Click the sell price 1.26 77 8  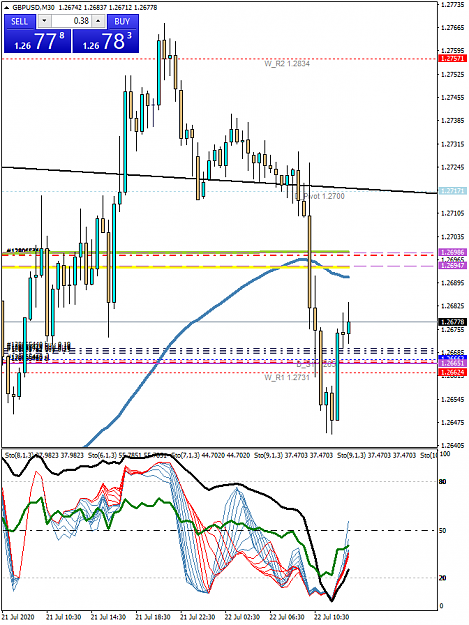[37, 41]
